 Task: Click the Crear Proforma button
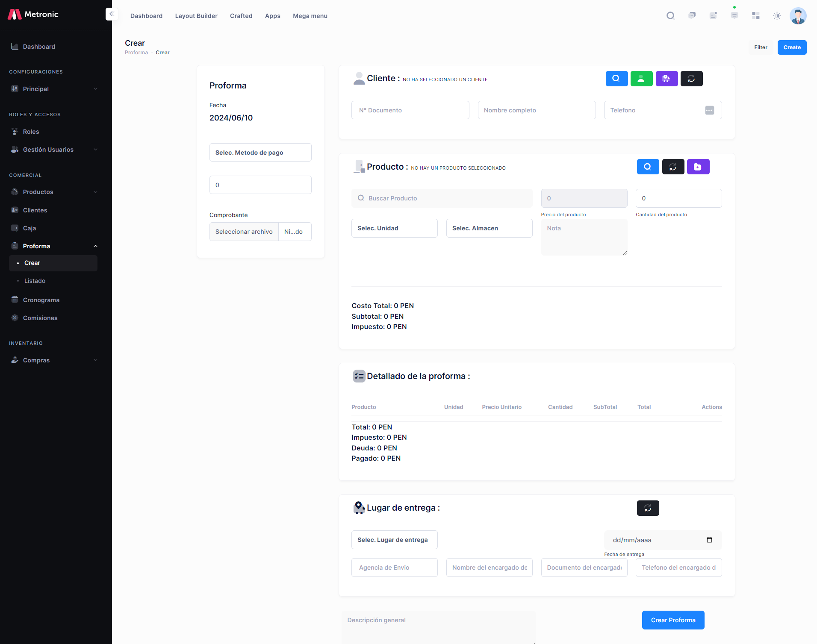pos(672,620)
